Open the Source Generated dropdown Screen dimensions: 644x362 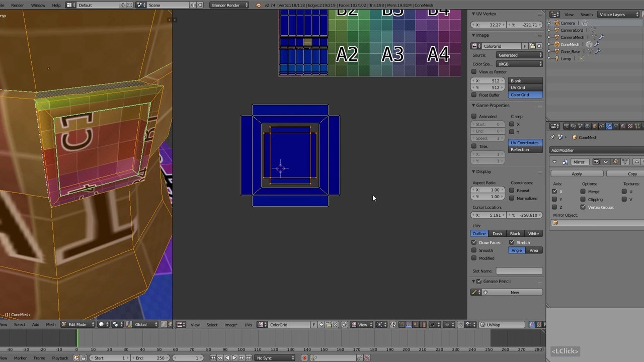pos(519,55)
